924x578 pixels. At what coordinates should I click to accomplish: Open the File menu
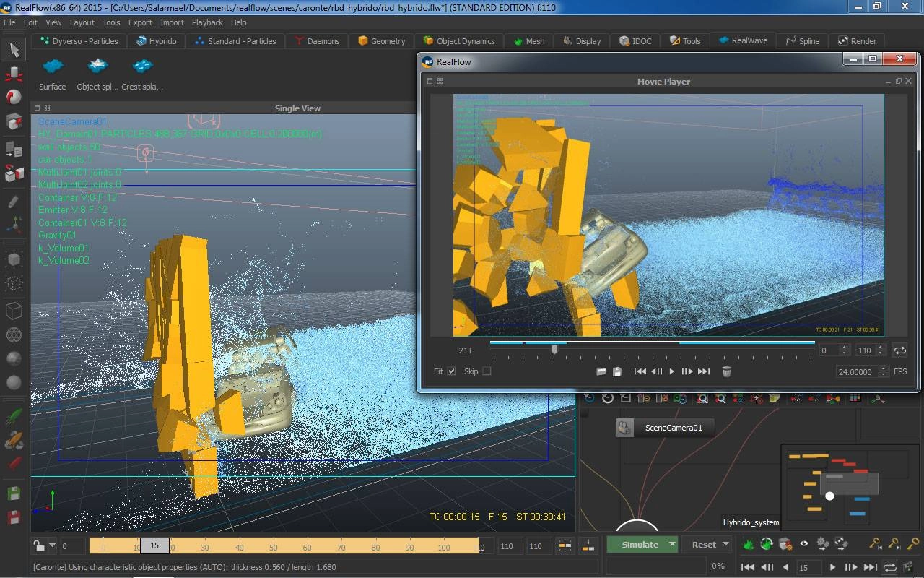[9, 22]
